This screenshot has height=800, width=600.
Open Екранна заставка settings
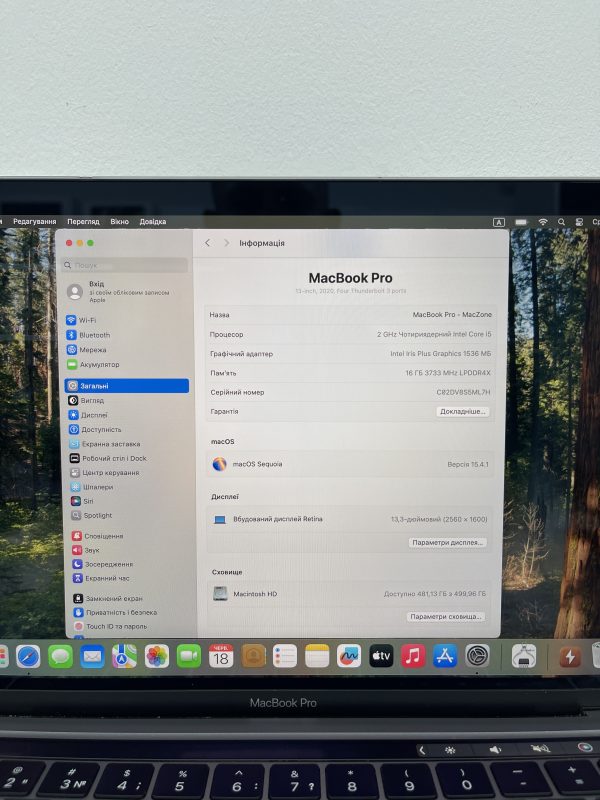pyautogui.click(x=105, y=444)
